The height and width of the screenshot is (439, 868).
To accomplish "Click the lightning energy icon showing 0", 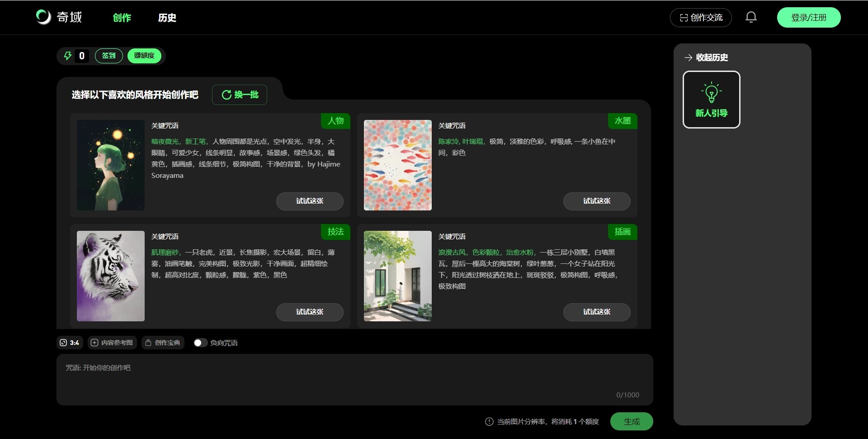I will [x=67, y=56].
